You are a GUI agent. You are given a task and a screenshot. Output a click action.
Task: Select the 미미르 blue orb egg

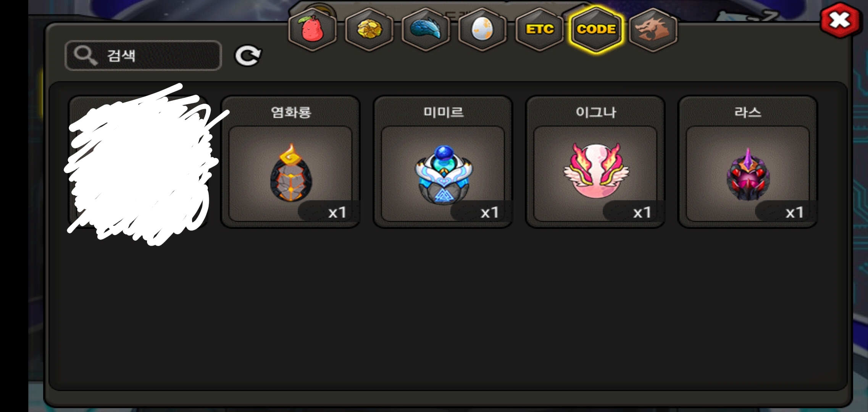point(443,174)
